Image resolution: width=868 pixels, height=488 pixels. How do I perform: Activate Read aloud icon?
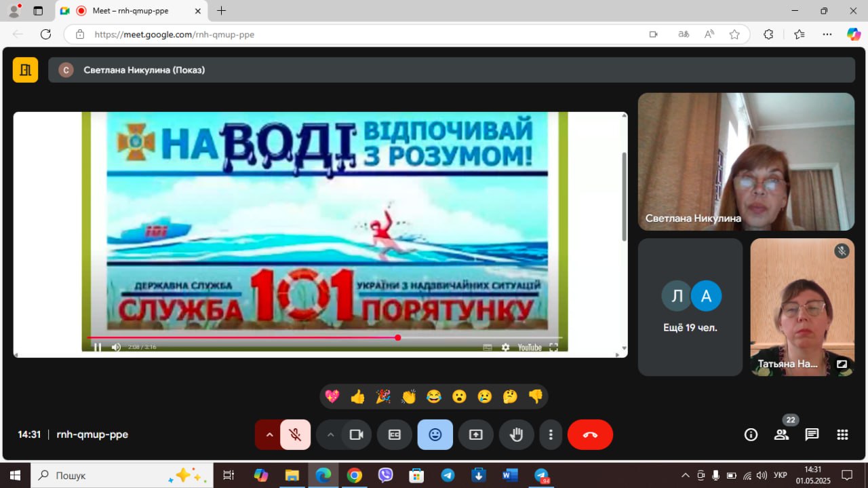[x=709, y=35]
